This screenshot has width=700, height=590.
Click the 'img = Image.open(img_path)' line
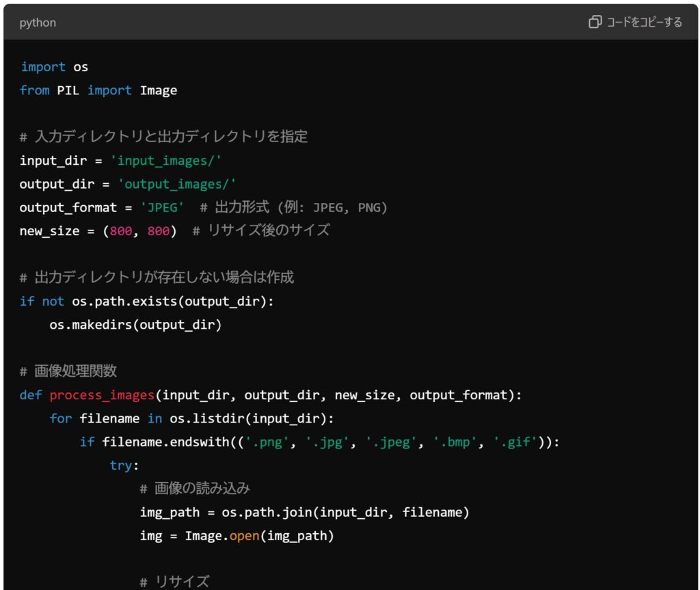(x=237, y=535)
